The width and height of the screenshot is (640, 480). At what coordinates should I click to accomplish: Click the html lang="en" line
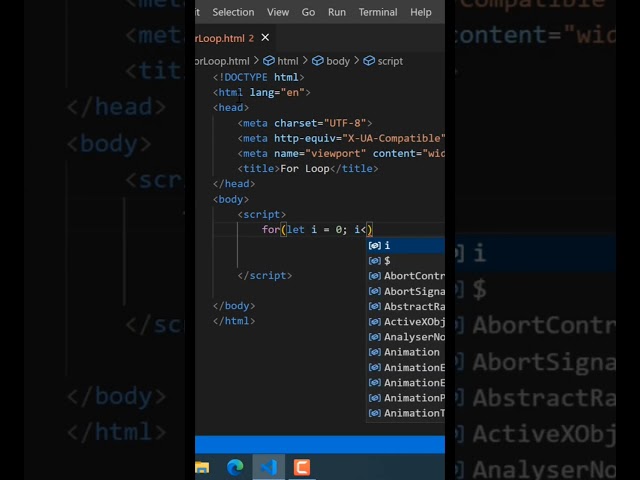262,93
